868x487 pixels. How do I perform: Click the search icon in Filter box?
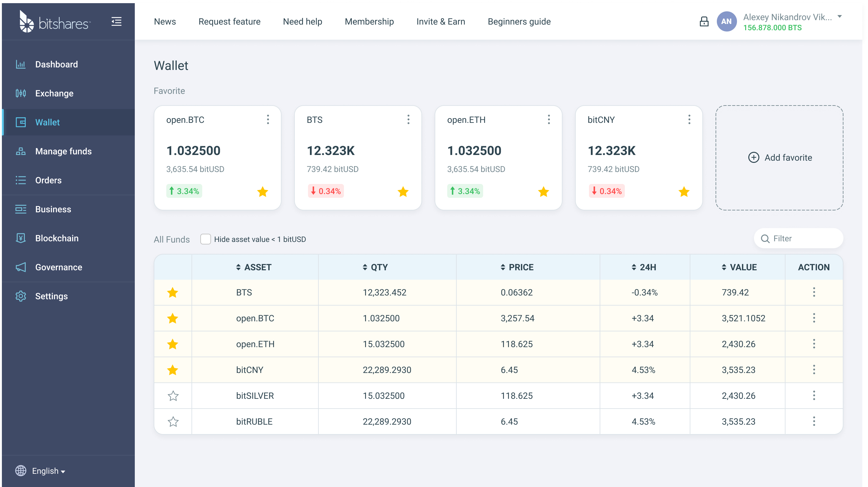tap(765, 239)
